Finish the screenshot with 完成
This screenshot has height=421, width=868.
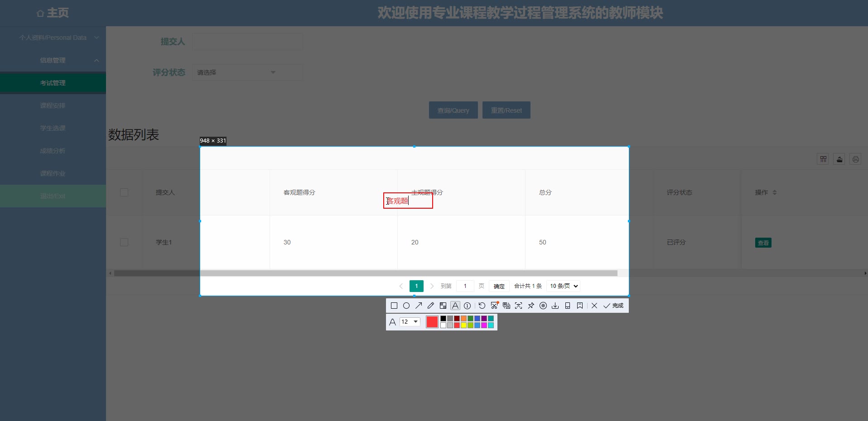tap(613, 306)
